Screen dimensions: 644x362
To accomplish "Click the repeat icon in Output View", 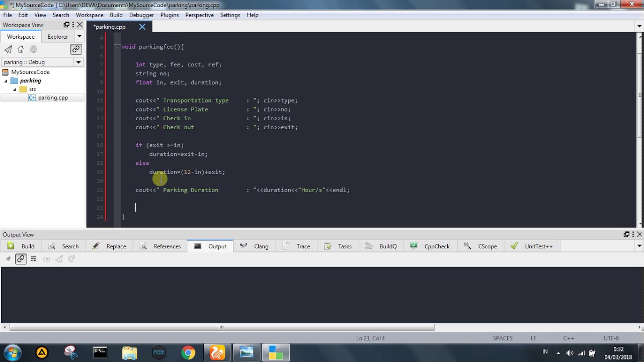I will 71,259.
